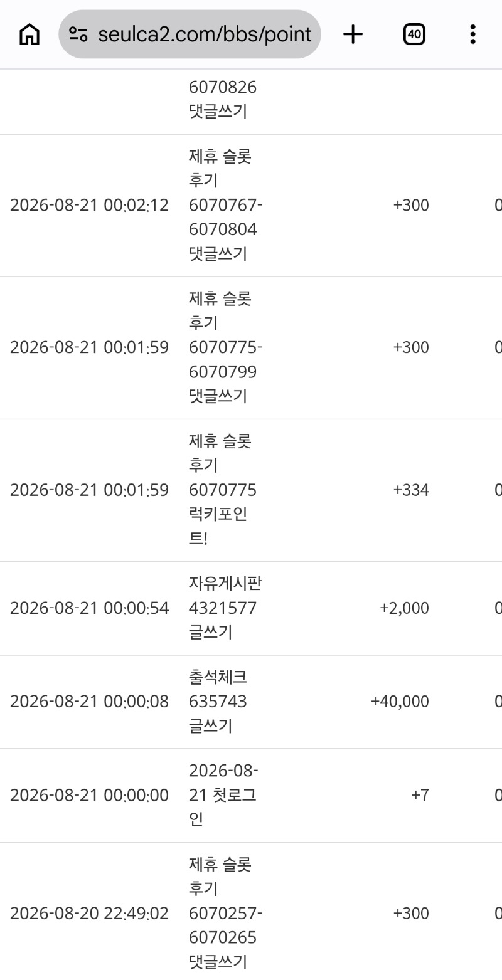Viewport: 502px width, 980px height.
Task: Select the +40,000 point amount
Action: [400, 702]
